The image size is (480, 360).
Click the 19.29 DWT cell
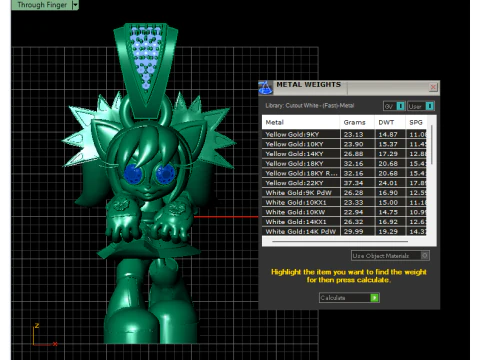point(390,231)
